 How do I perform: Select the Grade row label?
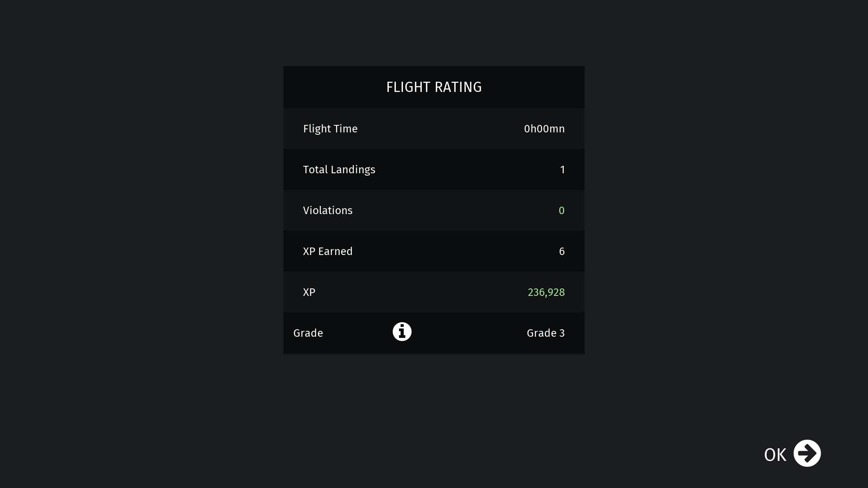click(x=308, y=333)
